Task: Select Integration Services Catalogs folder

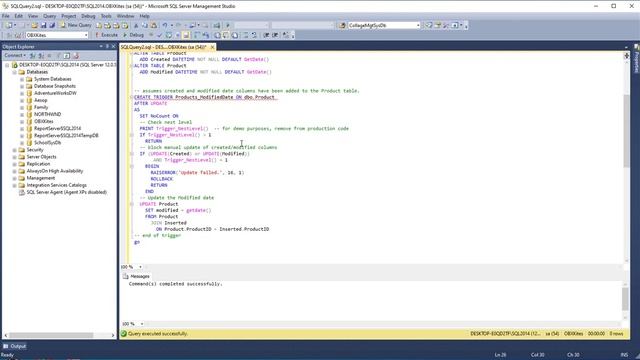Action: coord(56,185)
